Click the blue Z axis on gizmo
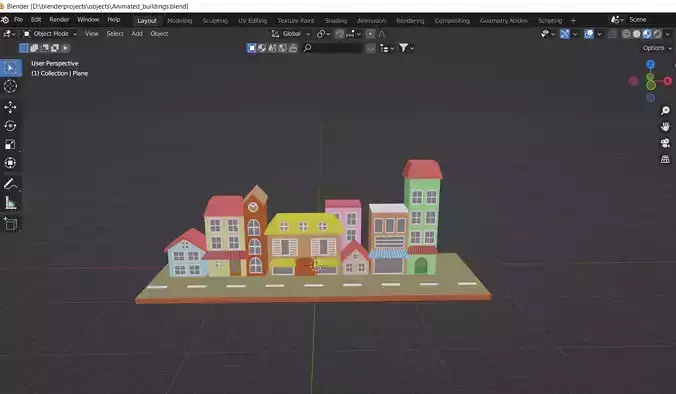The width and height of the screenshot is (676, 394). (x=650, y=65)
